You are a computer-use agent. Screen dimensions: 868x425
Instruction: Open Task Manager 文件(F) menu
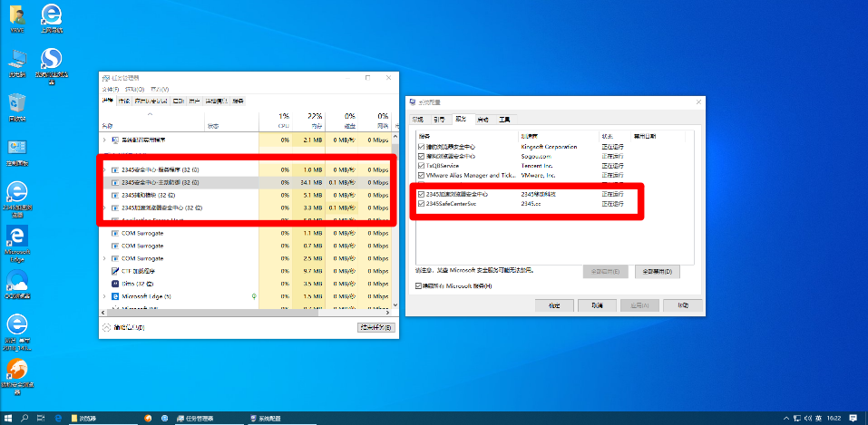111,89
